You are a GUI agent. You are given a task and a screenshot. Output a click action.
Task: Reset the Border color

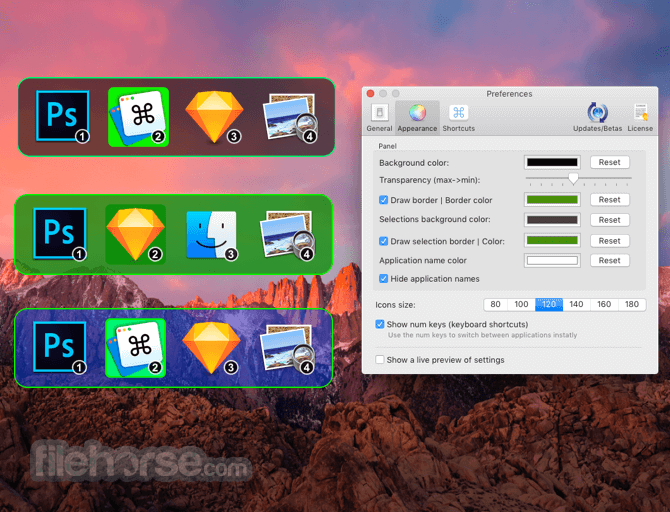coord(610,200)
